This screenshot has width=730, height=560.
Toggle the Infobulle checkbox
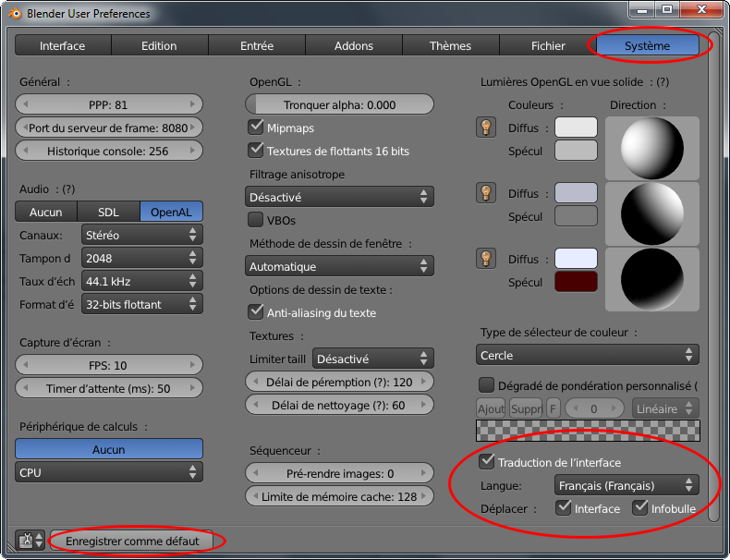click(x=640, y=508)
